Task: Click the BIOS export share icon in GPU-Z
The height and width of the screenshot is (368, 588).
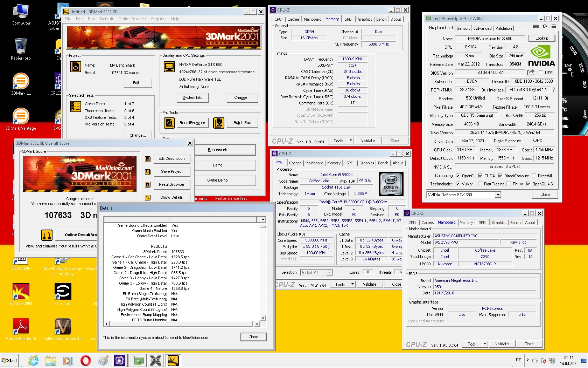Action: point(531,73)
